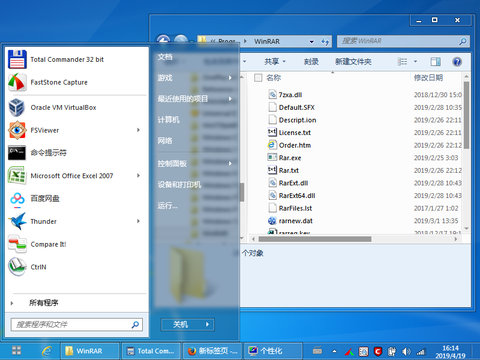The width and height of the screenshot is (480, 360).
Task: Expand Microsoft Office Excel 2007 recent files arrow
Action: [x=138, y=176]
